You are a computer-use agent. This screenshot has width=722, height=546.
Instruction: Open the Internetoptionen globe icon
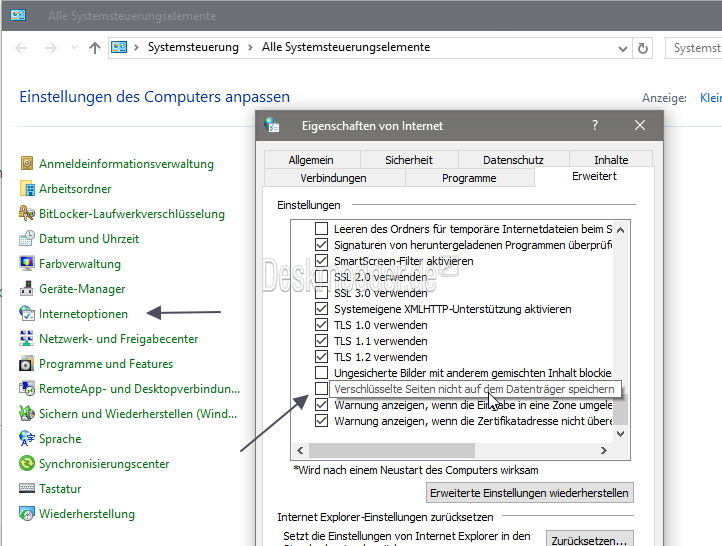click(x=27, y=313)
